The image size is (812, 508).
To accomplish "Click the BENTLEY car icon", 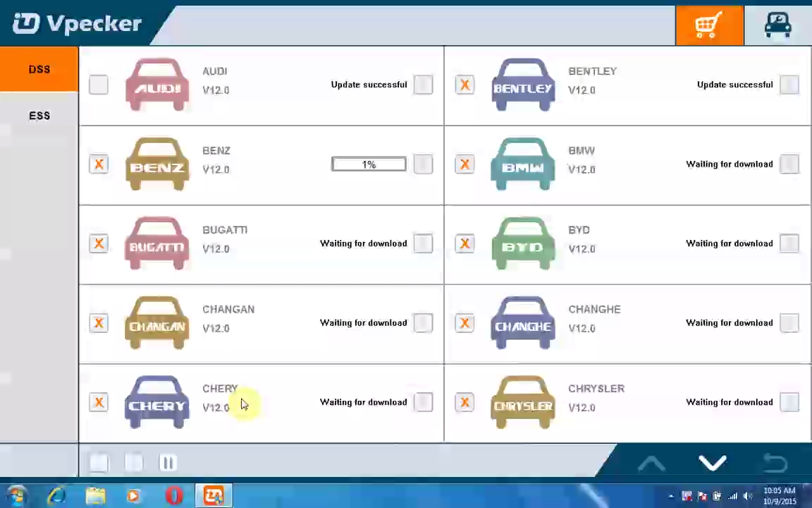I will (x=523, y=85).
